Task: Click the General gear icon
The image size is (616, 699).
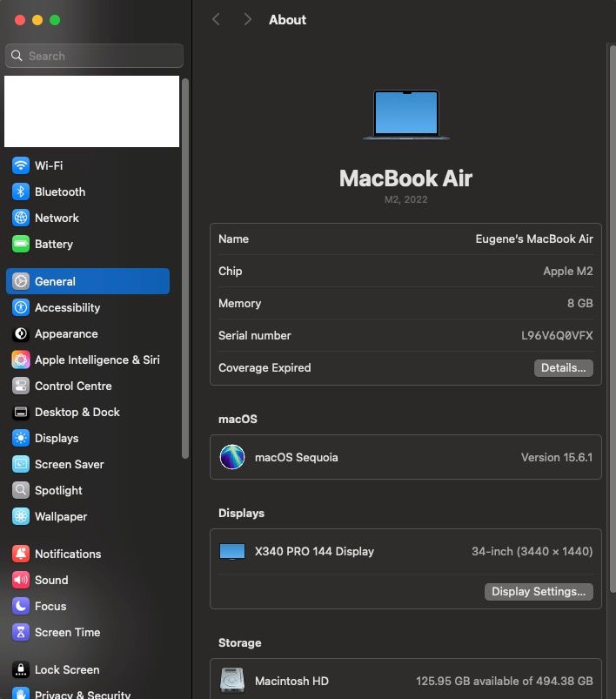Action: click(21, 281)
